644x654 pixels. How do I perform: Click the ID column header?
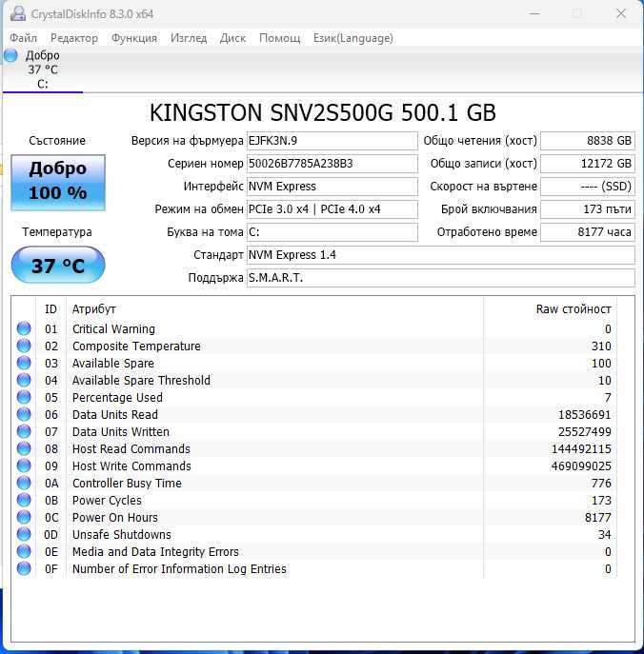click(x=50, y=309)
